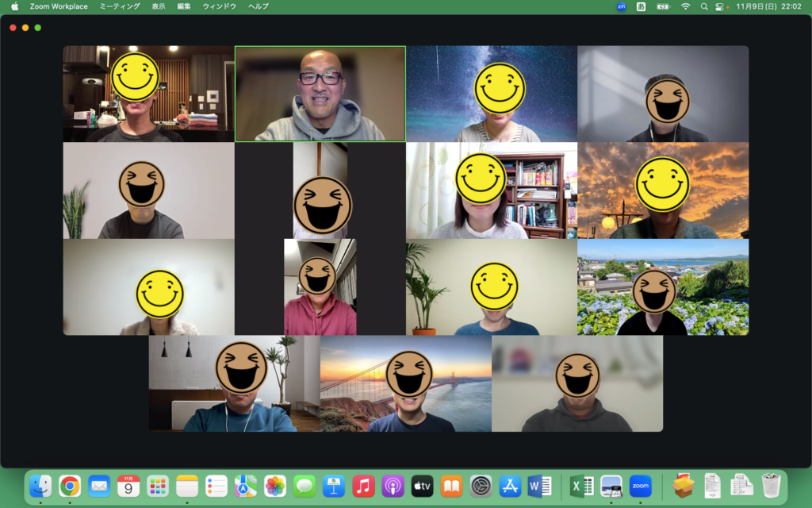The height and width of the screenshot is (508, 812).
Task: Toggle the Japanese input source indicator
Action: (642, 6)
